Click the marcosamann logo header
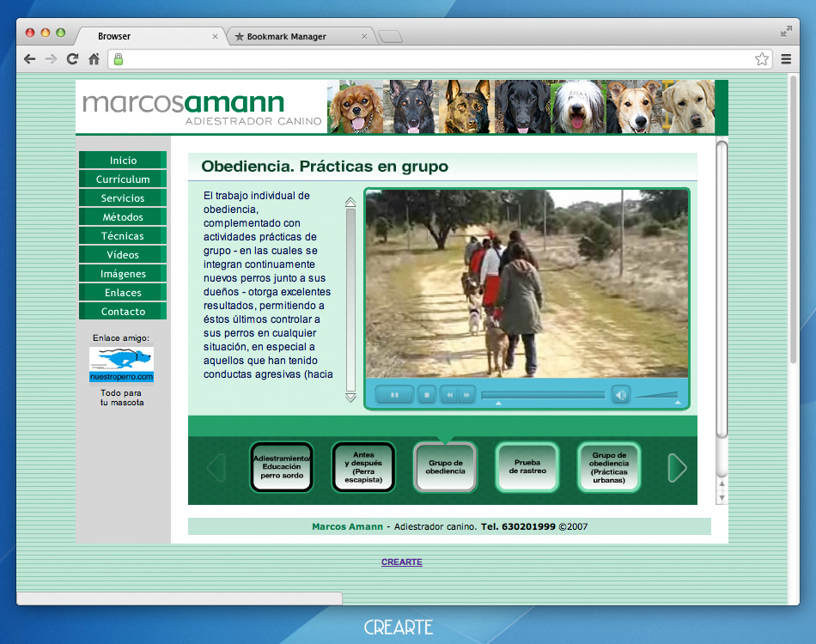 201,107
